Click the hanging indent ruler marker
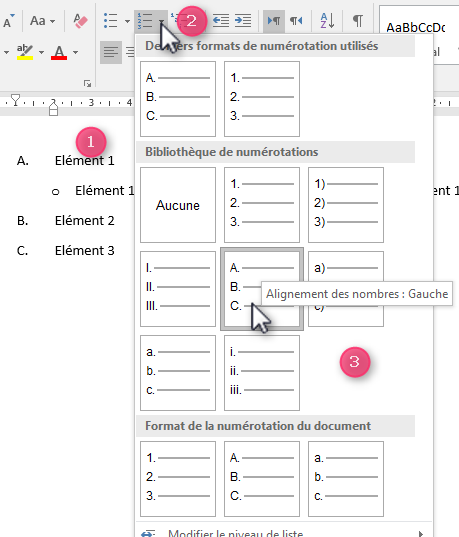The image size is (459, 537). pos(53,106)
